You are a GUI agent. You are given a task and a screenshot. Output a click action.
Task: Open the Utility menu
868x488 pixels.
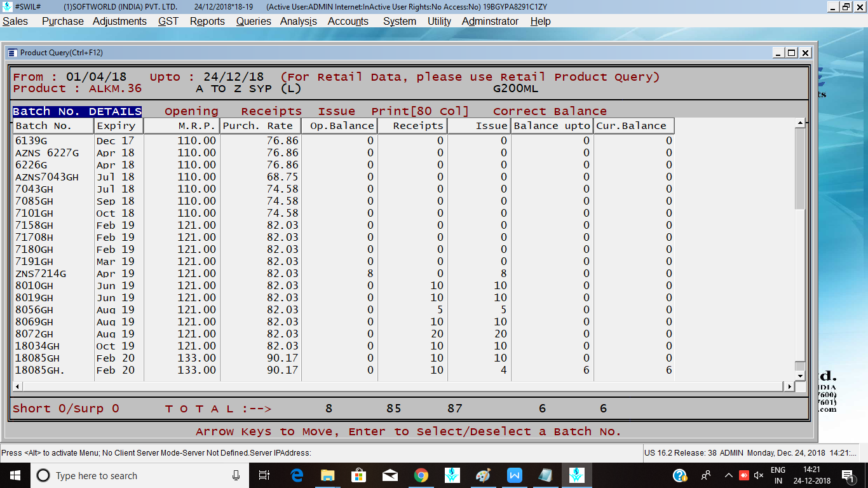[x=439, y=21]
